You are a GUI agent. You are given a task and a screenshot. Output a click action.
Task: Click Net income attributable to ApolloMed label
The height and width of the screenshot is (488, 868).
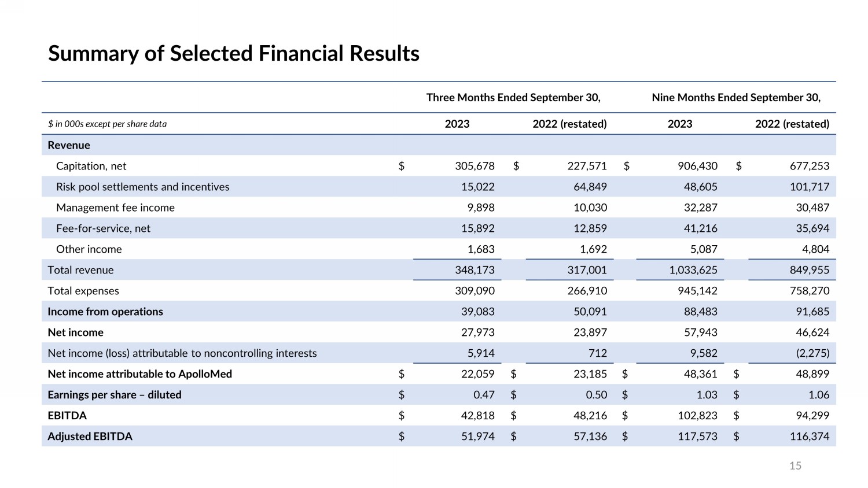tap(139, 374)
